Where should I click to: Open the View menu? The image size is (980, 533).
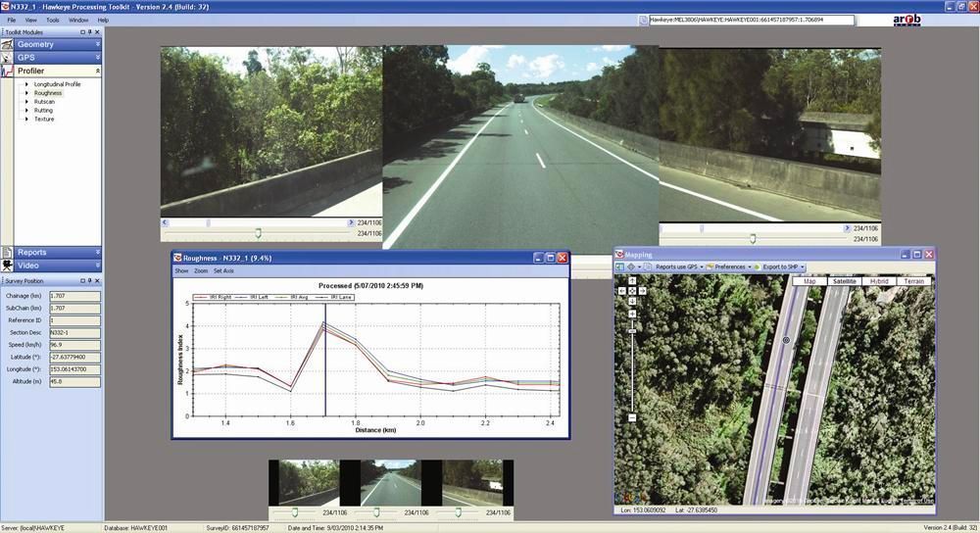click(30, 20)
